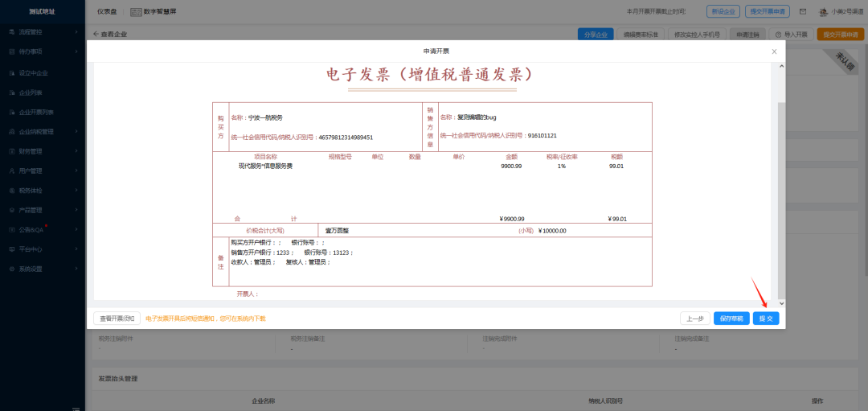This screenshot has width=868, height=411.
Task: Select 企业列表 in the sidebar menu
Action: point(31,92)
